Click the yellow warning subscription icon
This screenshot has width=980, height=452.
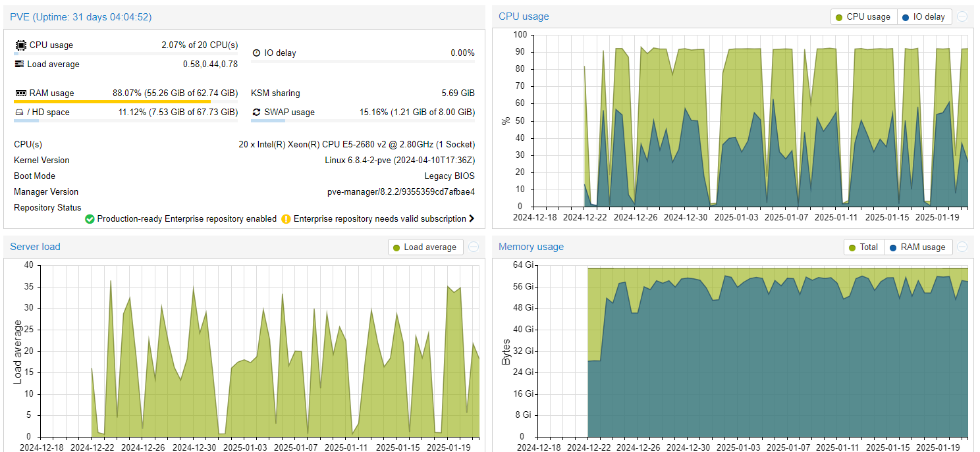pos(286,219)
